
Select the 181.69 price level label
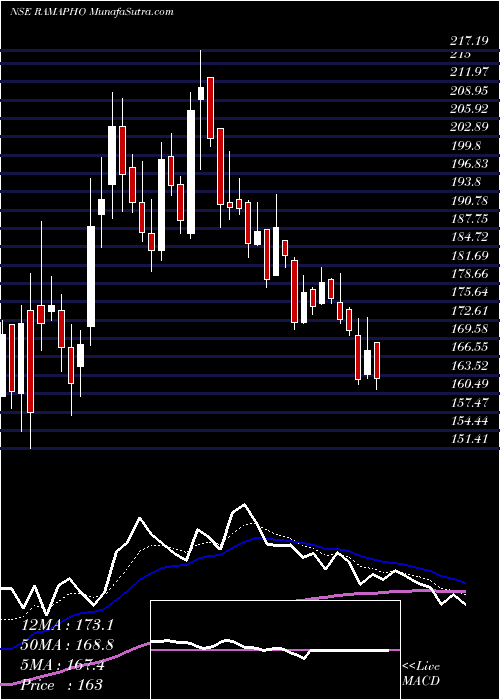pos(469,255)
